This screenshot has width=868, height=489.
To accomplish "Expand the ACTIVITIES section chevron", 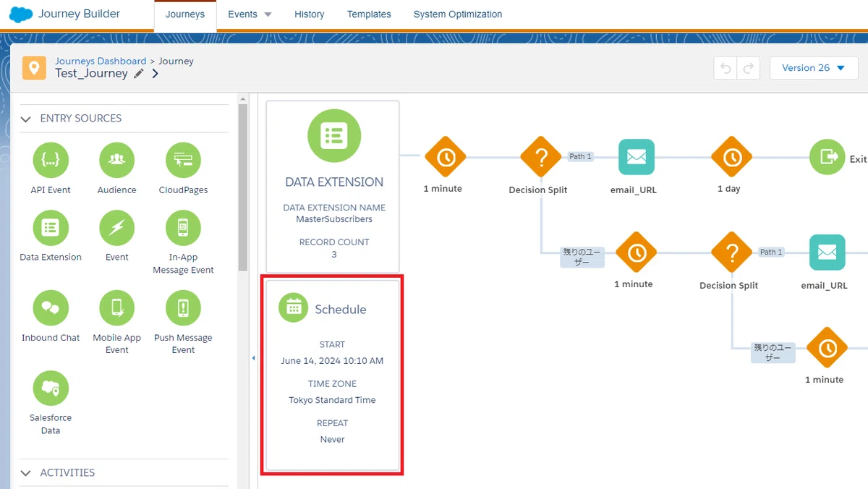I will coord(26,473).
